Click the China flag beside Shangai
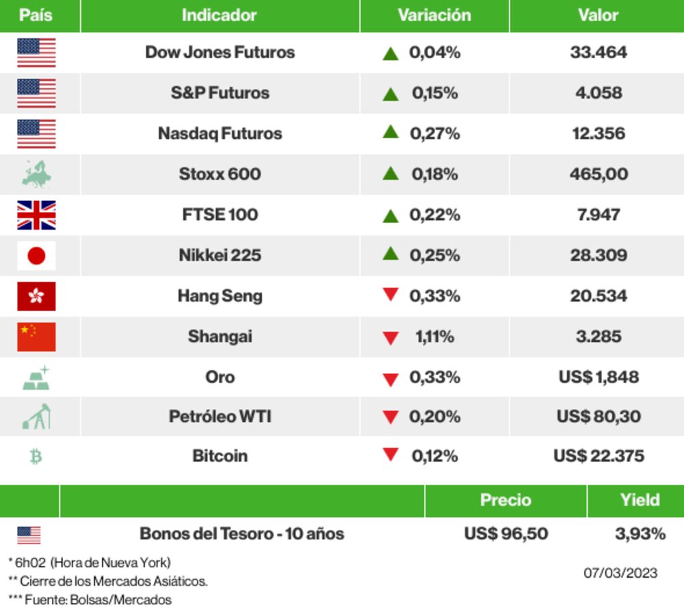This screenshot has width=684, height=616. [36, 336]
